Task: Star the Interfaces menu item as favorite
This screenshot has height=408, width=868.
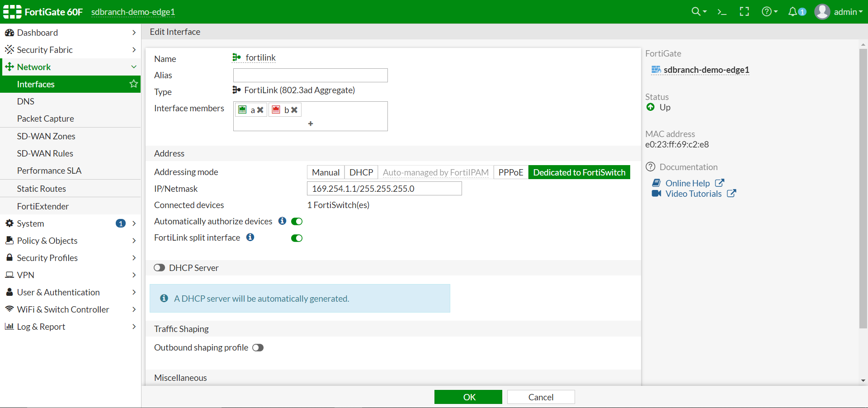Action: pos(133,84)
